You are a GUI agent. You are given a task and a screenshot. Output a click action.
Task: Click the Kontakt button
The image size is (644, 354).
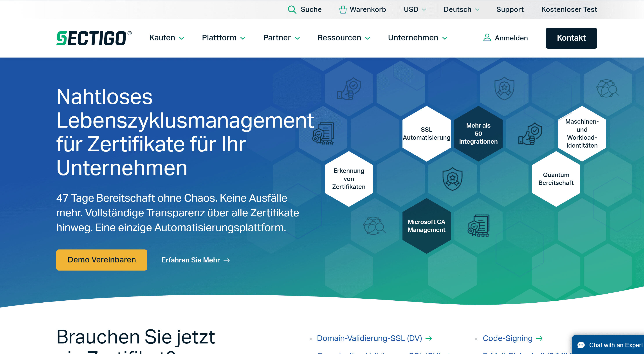click(x=571, y=38)
